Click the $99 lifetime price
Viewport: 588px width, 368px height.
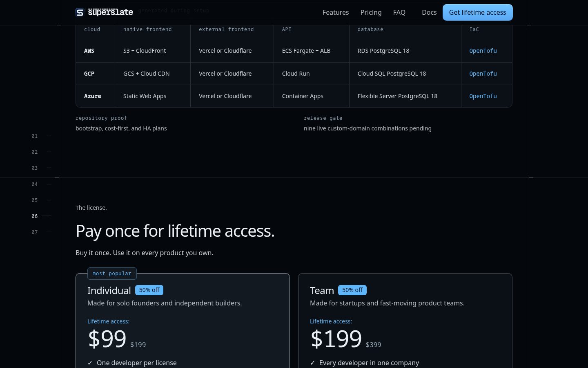point(107,339)
